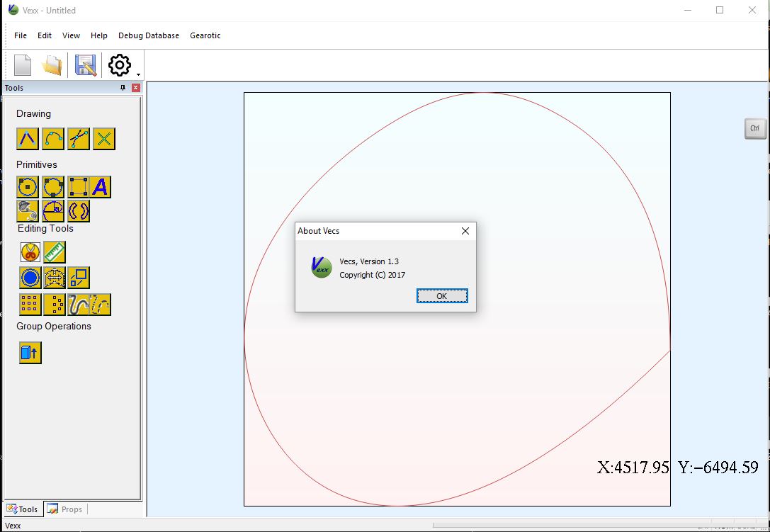Close the Tools panel

(x=136, y=88)
